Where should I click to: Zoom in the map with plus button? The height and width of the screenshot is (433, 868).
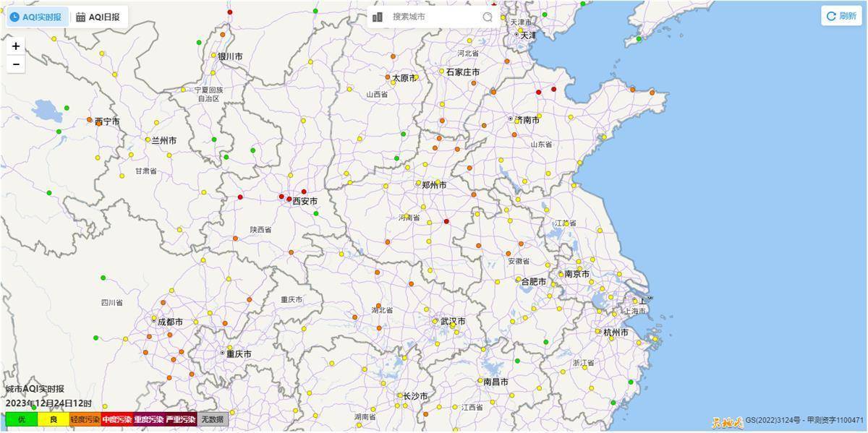point(15,46)
